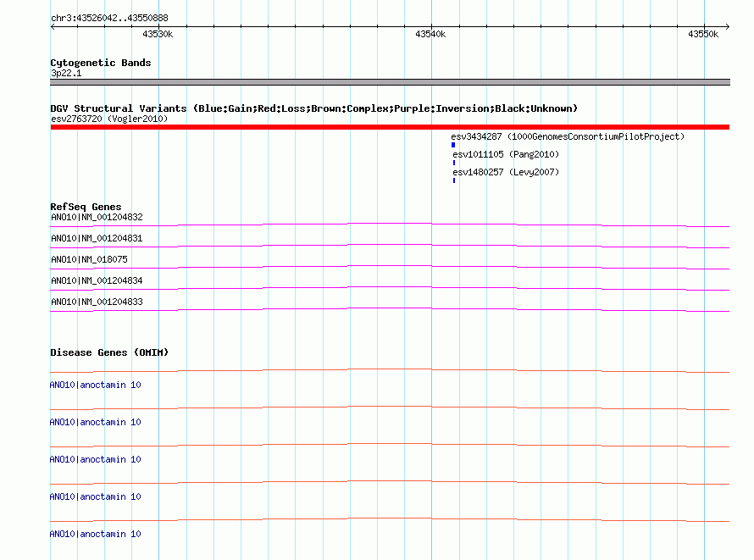754x560 pixels.
Task: Click the right arrowhead of the ruler
Action: pyautogui.click(x=728, y=27)
